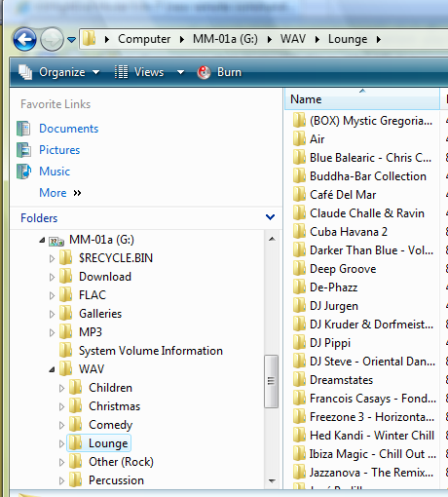Select Darker Than Blue - Vol... folder

(x=371, y=250)
